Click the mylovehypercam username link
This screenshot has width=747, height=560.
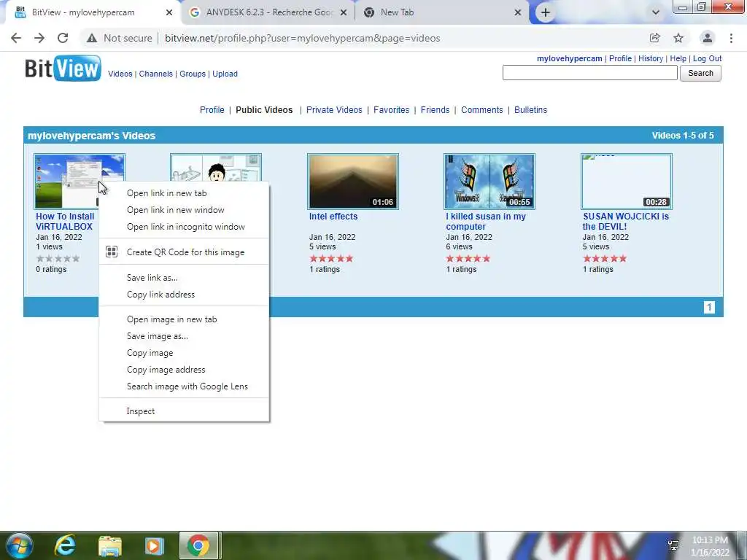[x=569, y=58]
